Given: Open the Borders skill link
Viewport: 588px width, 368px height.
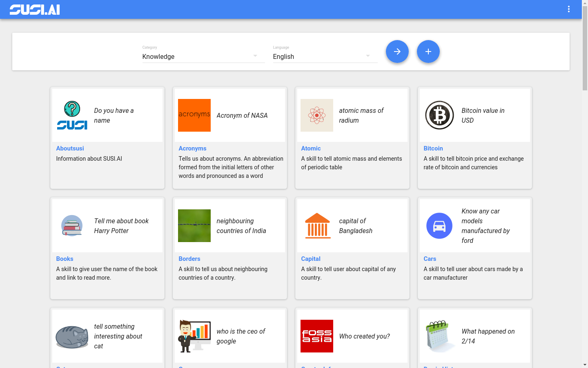Looking at the screenshot, I should [x=189, y=259].
